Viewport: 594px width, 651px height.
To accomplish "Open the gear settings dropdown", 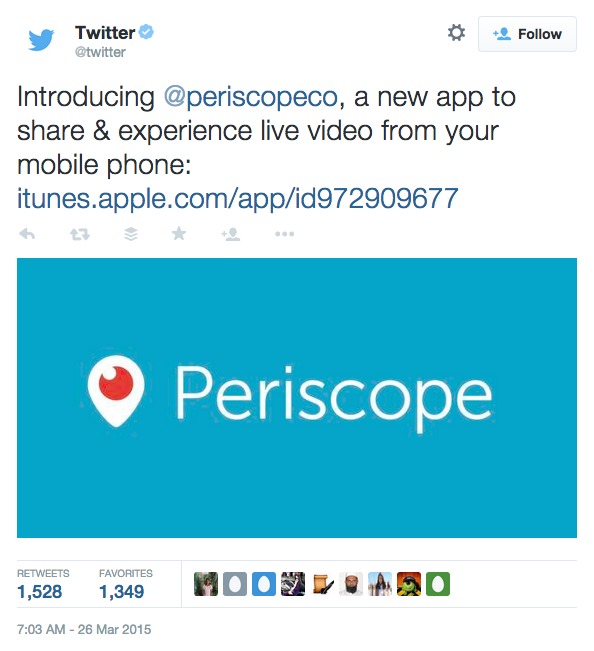I will click(x=456, y=33).
